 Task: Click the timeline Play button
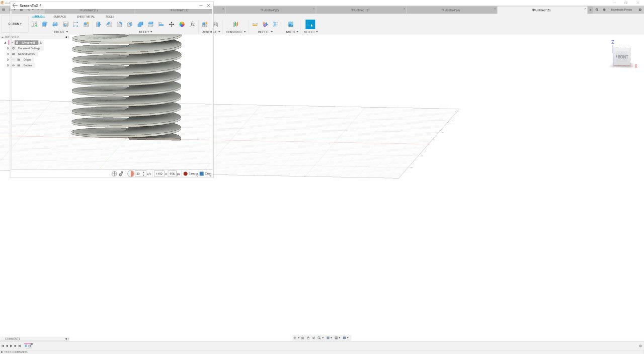[11, 346]
